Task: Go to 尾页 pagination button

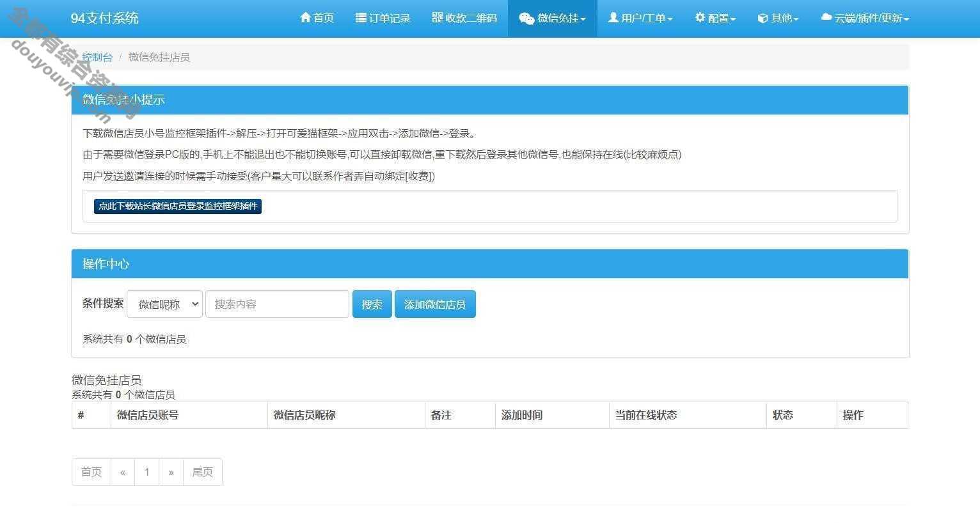Action: (x=203, y=472)
